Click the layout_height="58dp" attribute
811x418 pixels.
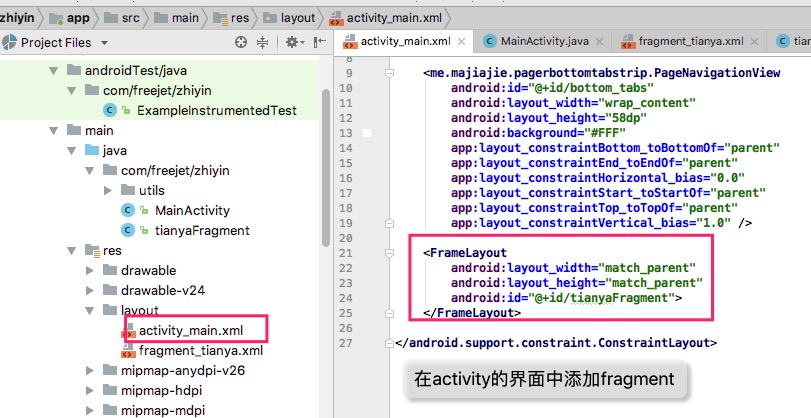[x=549, y=118]
